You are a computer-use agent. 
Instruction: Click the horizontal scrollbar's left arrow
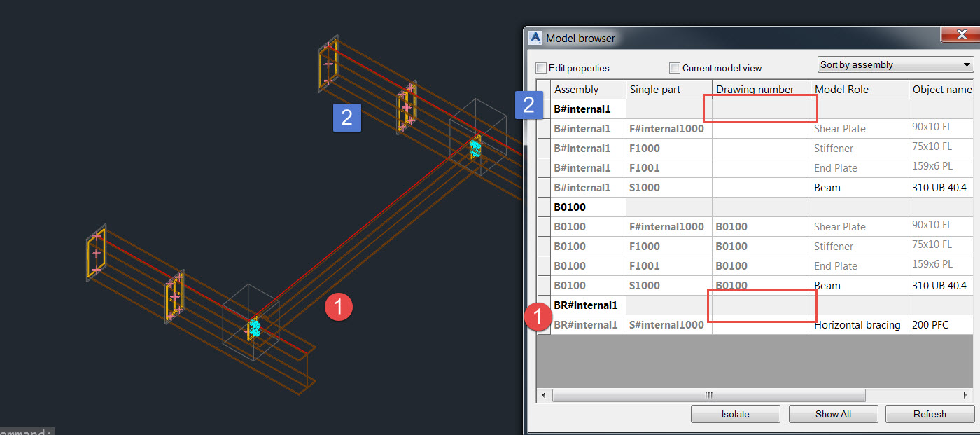(544, 395)
